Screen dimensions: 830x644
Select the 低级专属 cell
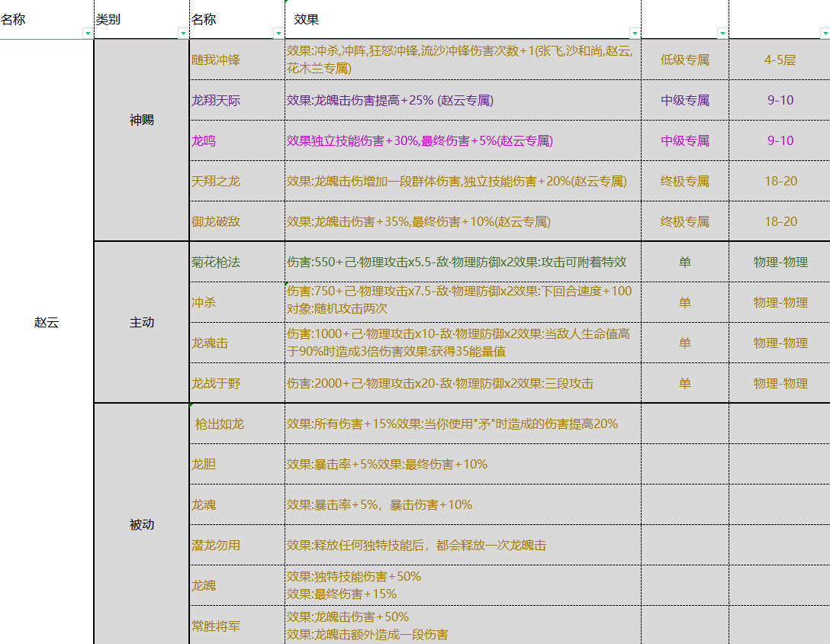coord(685,60)
